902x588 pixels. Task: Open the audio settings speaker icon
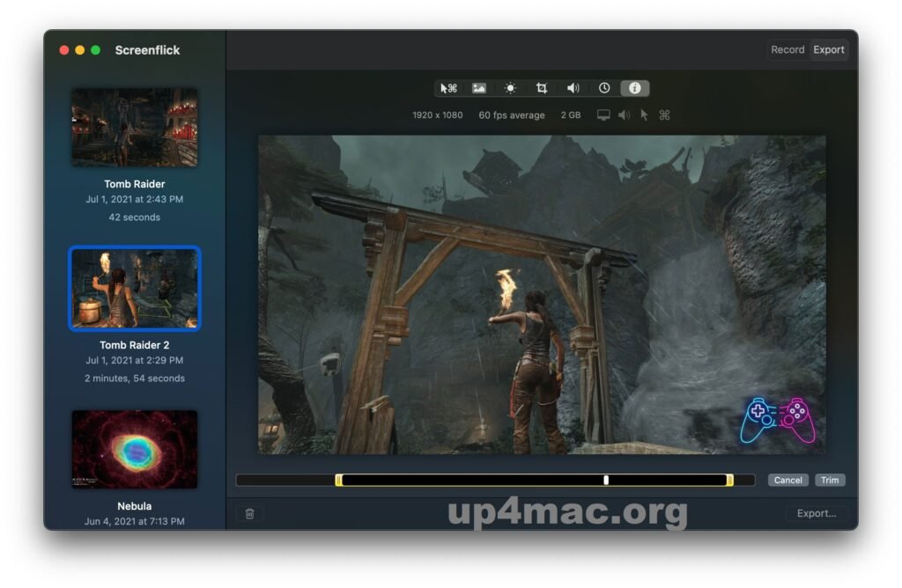573,88
